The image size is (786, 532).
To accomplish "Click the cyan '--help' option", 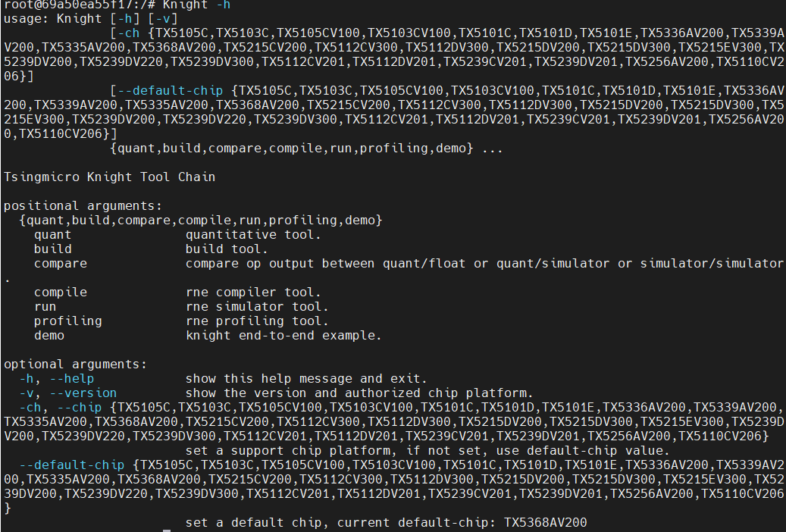I will coord(72,379).
